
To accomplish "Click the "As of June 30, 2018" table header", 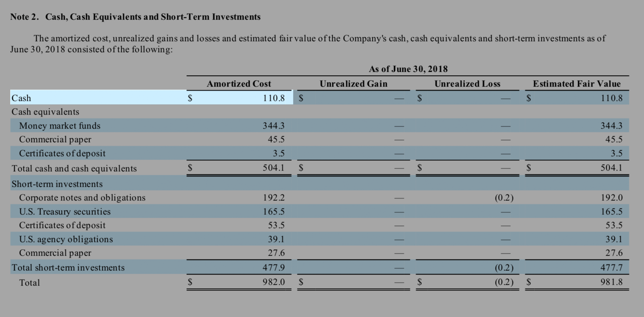I will (x=408, y=69).
